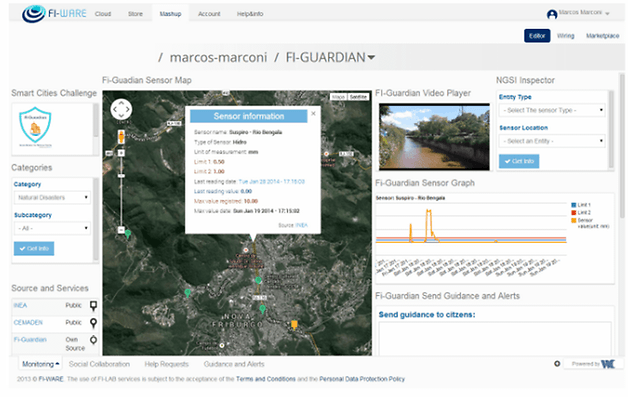The width and height of the screenshot is (628, 397).
Task: Open the Store menu item
Action: [x=135, y=14]
